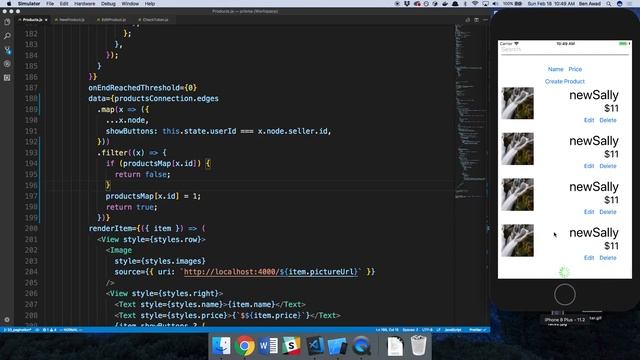Tap Edit on the first newSally product
The height and width of the screenshot is (360, 640).
click(589, 120)
